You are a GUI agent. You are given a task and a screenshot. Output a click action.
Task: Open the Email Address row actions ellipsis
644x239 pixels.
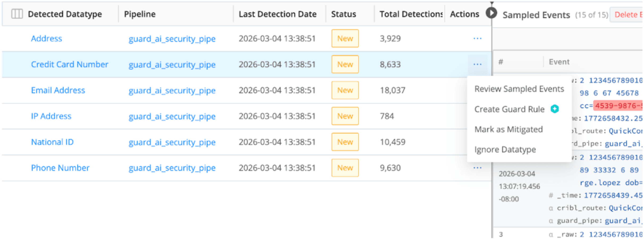click(x=477, y=90)
